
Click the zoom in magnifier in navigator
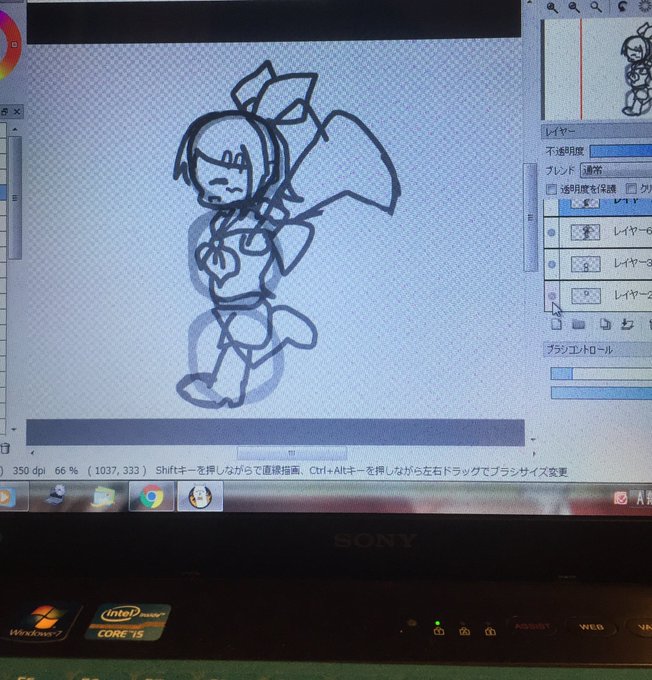552,8
